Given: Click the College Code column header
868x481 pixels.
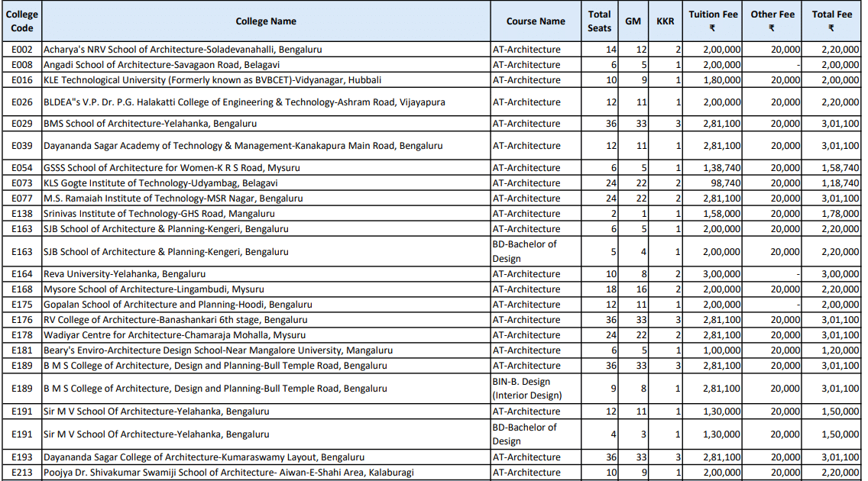Looking at the screenshot, I should pos(22,21).
